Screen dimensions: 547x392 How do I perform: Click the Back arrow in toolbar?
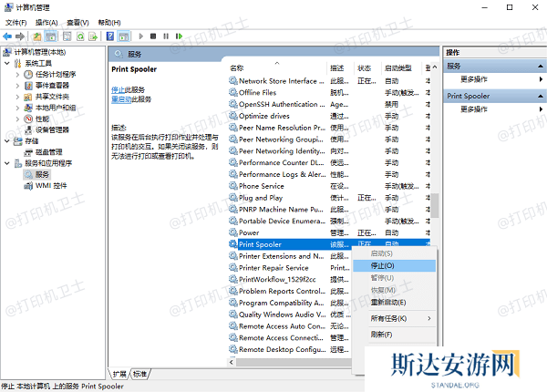pyautogui.click(x=8, y=36)
